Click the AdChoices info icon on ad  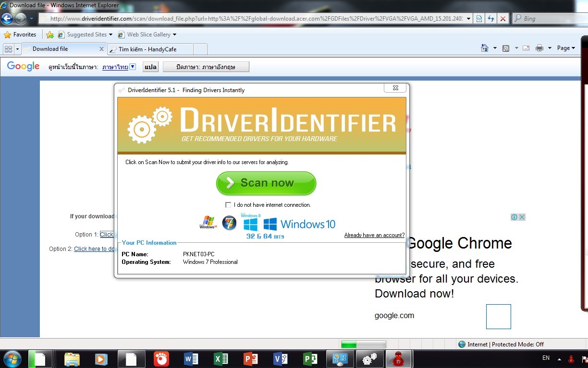tap(514, 217)
